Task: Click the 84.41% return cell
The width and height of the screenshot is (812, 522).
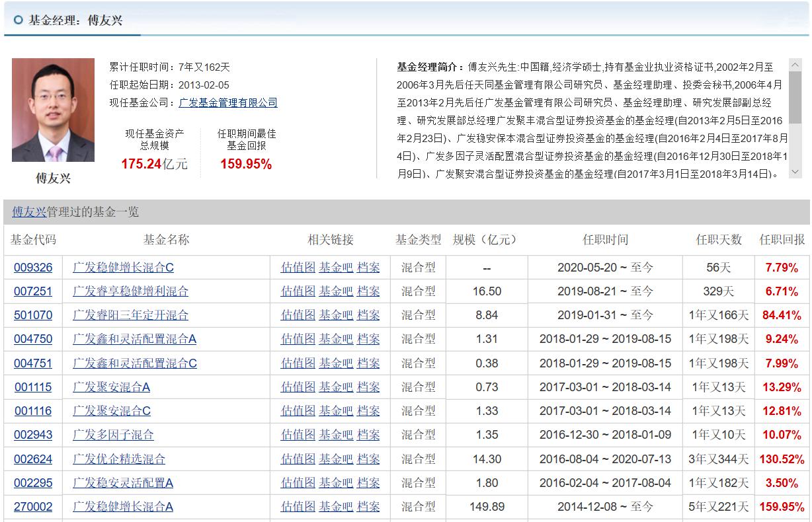Action: 782,315
